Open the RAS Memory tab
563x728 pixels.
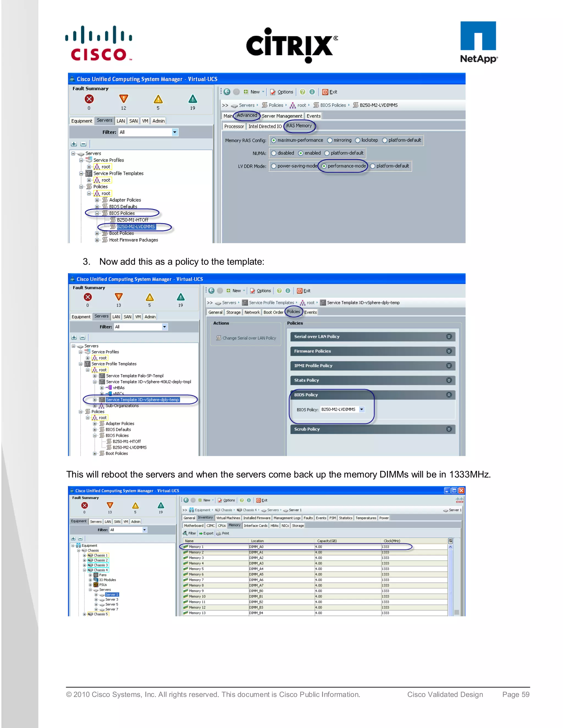pos(299,126)
